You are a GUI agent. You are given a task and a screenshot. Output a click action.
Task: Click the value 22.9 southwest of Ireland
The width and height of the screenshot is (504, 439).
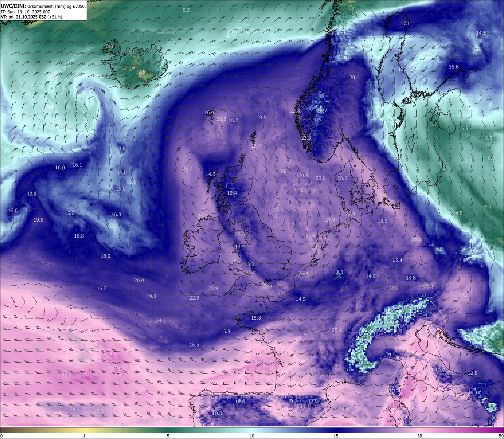click(213, 289)
